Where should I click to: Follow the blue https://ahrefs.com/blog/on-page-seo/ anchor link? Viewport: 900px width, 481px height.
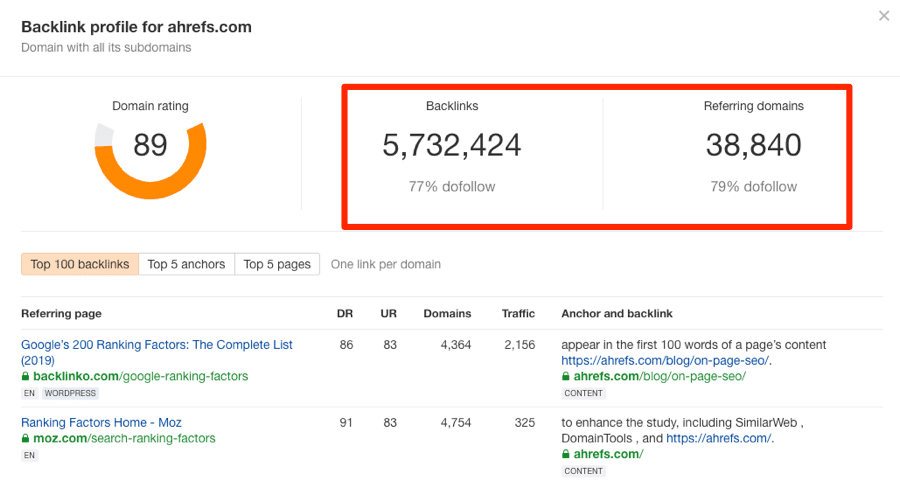[x=665, y=361]
